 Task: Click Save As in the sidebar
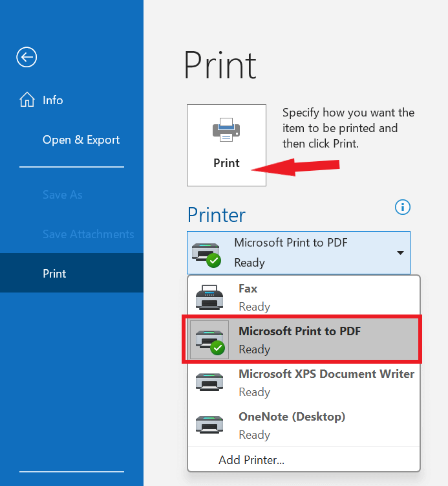(x=62, y=195)
